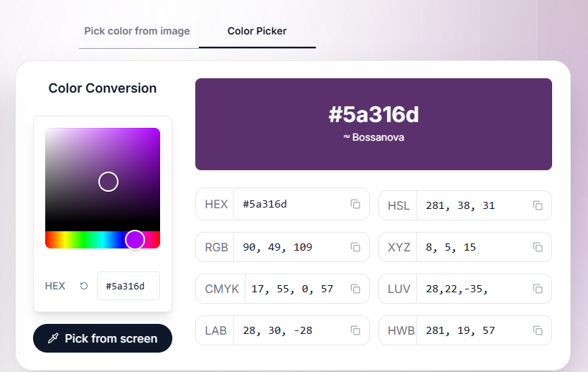Copy the XYZ value 8, 5, 15
Viewport: 588px width, 372px height.
coord(538,247)
